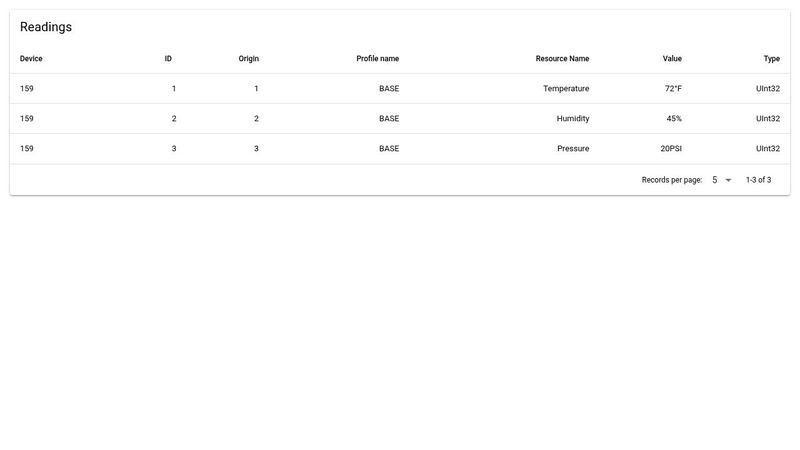Viewport: 800px width, 450px height.
Task: Click the 20PSI value cell
Action: tap(670, 149)
